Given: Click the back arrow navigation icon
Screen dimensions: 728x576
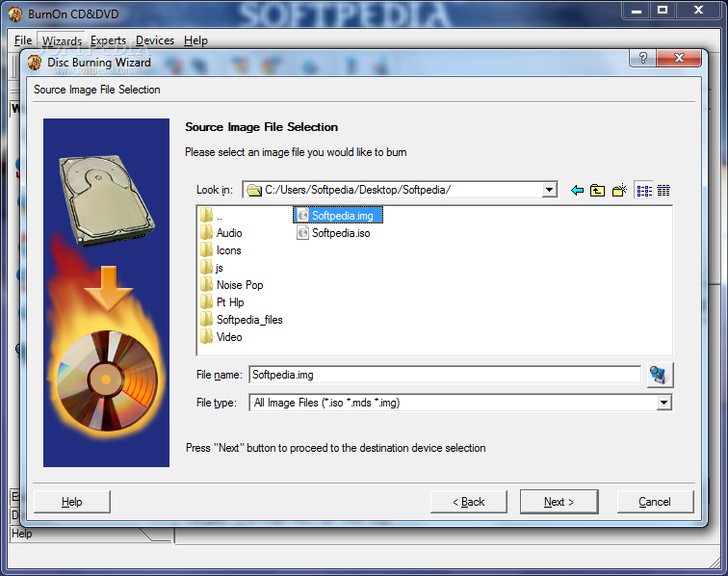Looking at the screenshot, I should coord(577,190).
